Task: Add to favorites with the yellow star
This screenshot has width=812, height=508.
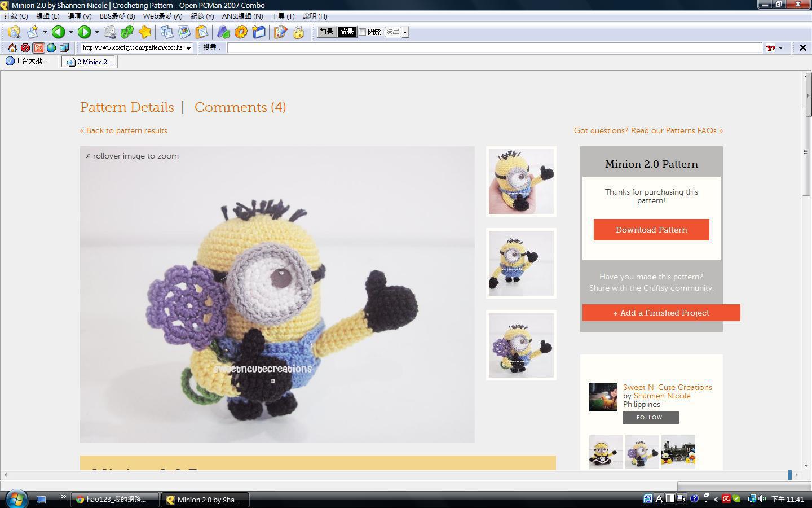Action: tap(145, 32)
